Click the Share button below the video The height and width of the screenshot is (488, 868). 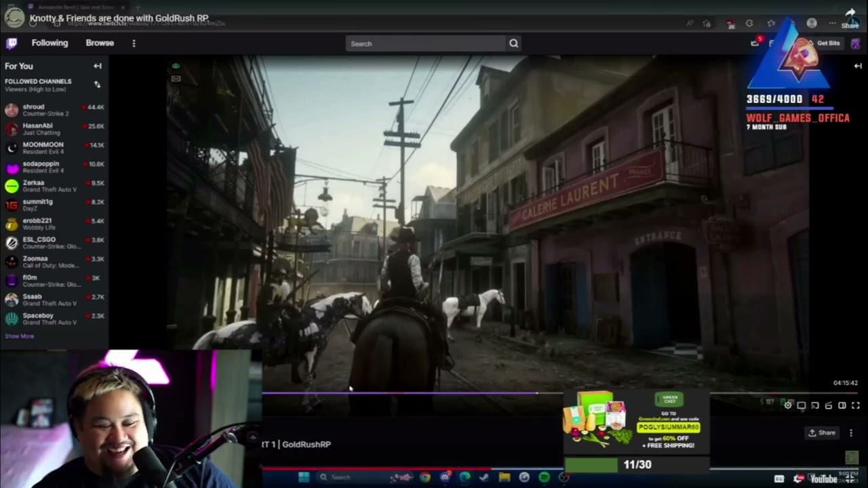822,432
